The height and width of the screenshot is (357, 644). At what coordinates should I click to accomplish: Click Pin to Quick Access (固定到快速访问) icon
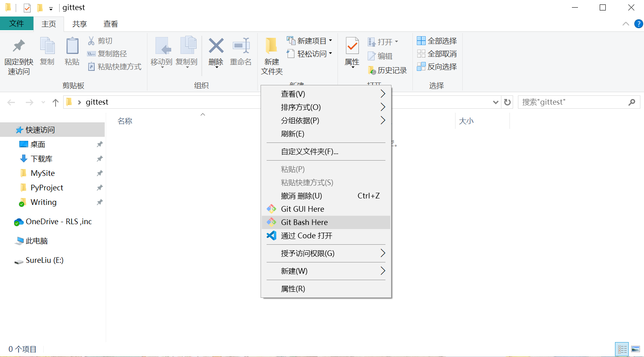pyautogui.click(x=19, y=46)
